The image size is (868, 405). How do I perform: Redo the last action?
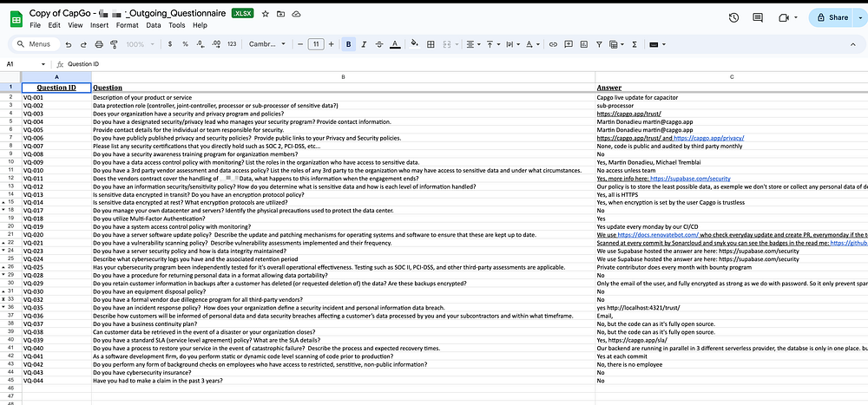pyautogui.click(x=83, y=44)
